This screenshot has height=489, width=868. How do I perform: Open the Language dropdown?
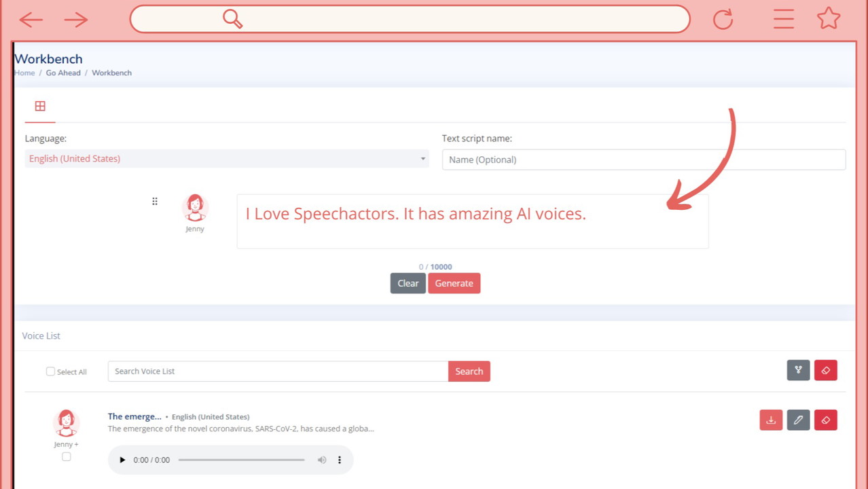click(x=226, y=159)
